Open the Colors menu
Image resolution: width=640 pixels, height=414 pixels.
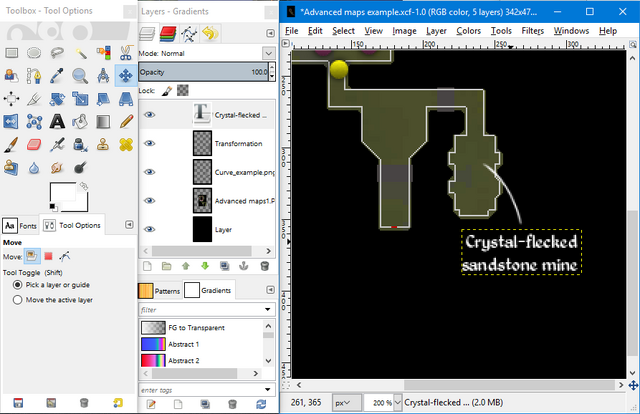pos(469,31)
